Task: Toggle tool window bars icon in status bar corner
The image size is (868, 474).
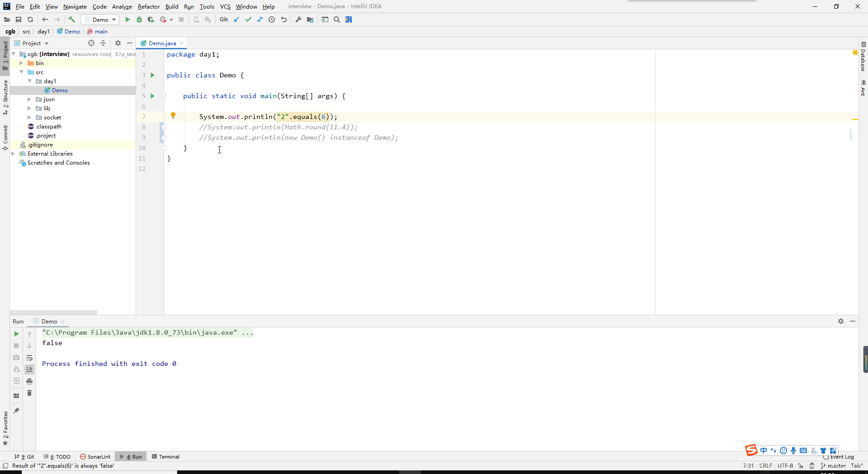Action: coord(5,466)
